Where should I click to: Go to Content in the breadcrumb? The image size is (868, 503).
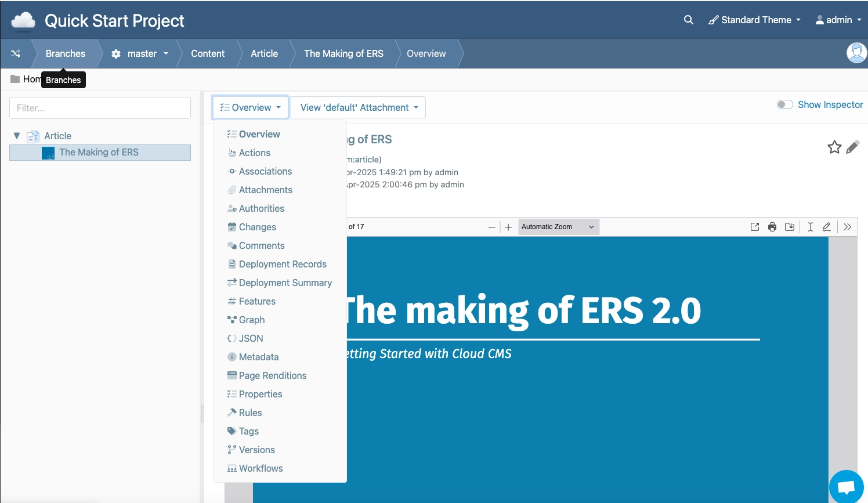click(208, 53)
